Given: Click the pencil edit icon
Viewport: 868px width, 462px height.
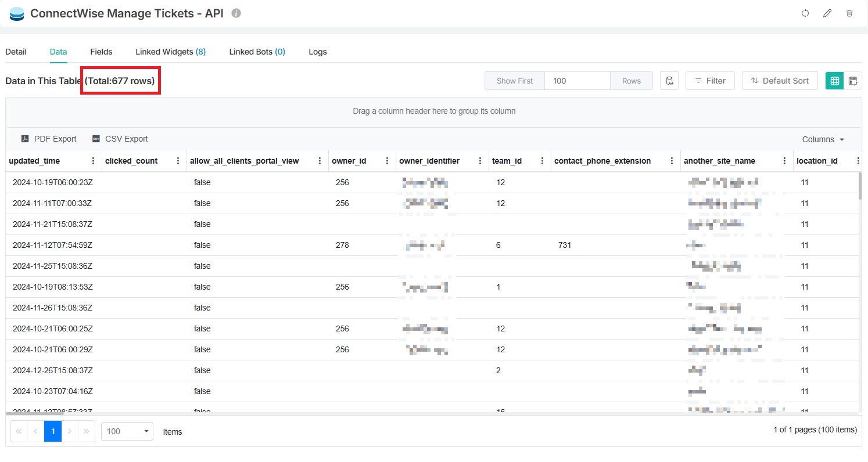Looking at the screenshot, I should click(827, 13).
